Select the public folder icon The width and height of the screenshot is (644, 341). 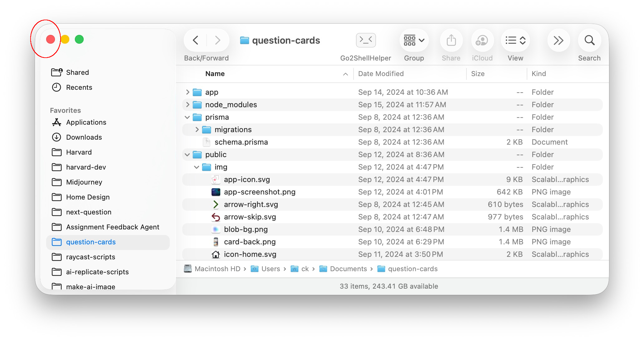pyautogui.click(x=197, y=155)
